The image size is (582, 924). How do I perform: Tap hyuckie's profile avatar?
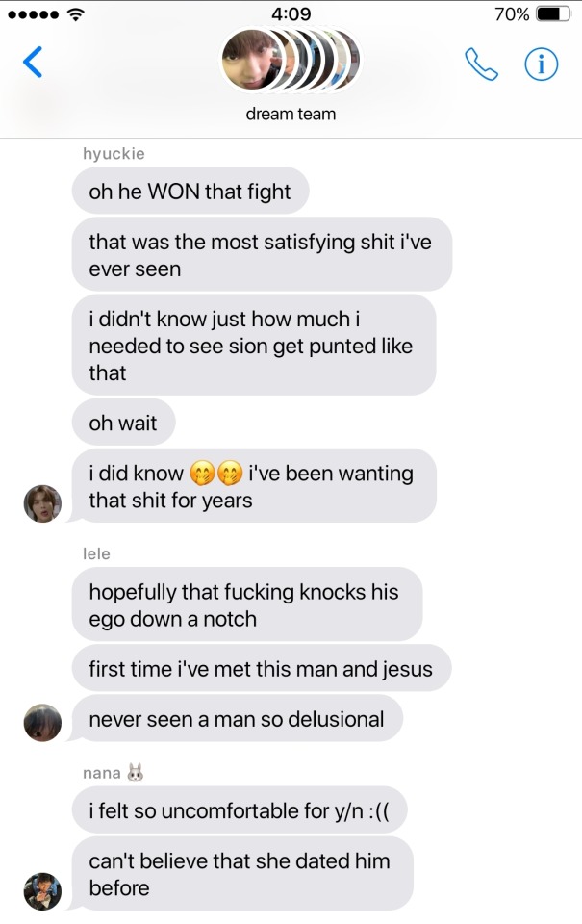coord(42,503)
